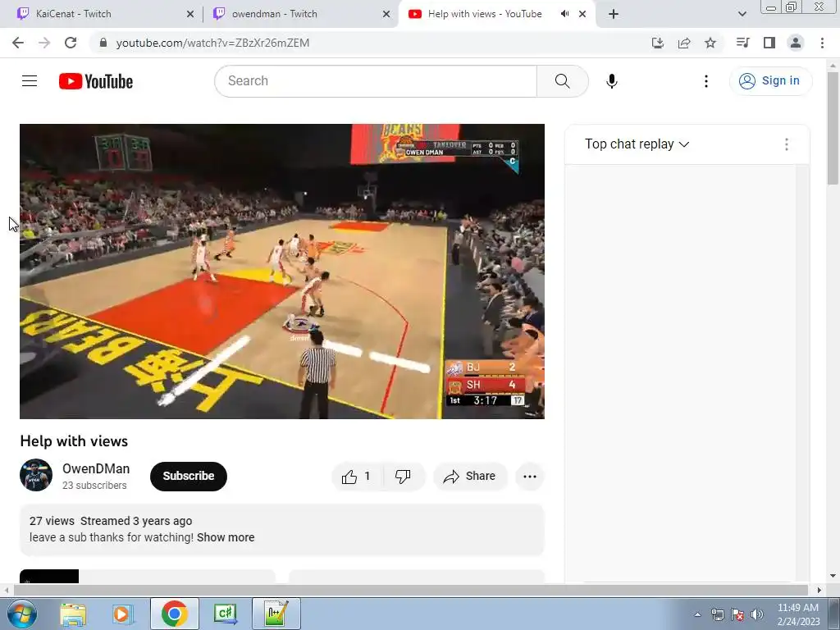Open more actions ellipsis under video
Screen dimensions: 840x630
(530, 477)
